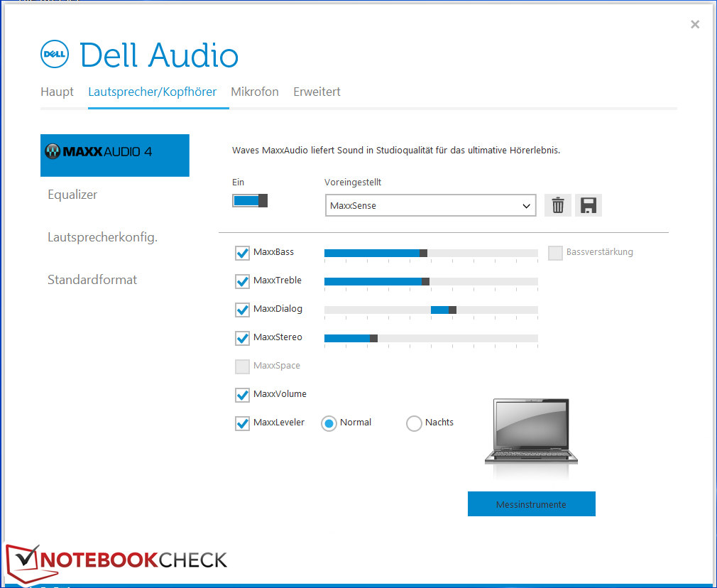Open the Standardformat section
The image size is (717, 588).
[x=92, y=280]
